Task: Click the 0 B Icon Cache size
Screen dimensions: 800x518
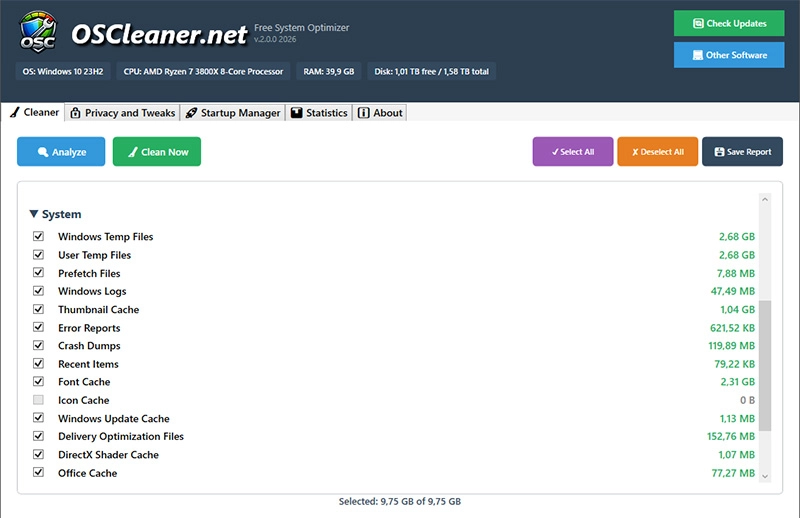Action: pos(747,401)
